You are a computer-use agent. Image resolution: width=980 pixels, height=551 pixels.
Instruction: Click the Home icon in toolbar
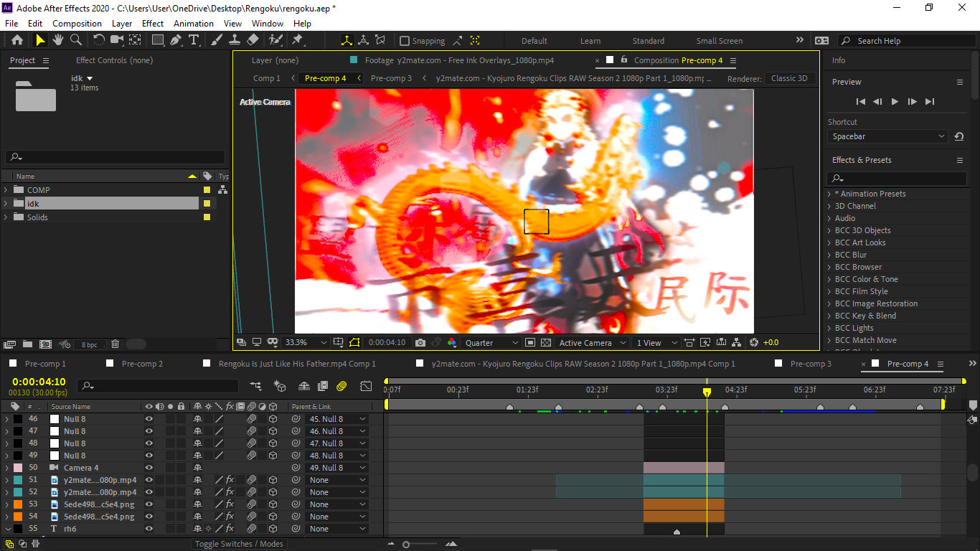17,40
